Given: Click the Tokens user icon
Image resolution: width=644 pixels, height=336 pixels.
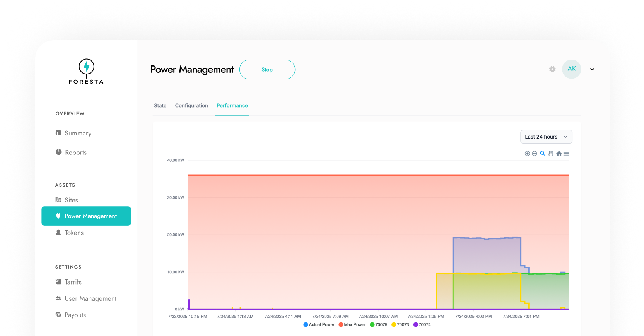Looking at the screenshot, I should (x=58, y=232).
